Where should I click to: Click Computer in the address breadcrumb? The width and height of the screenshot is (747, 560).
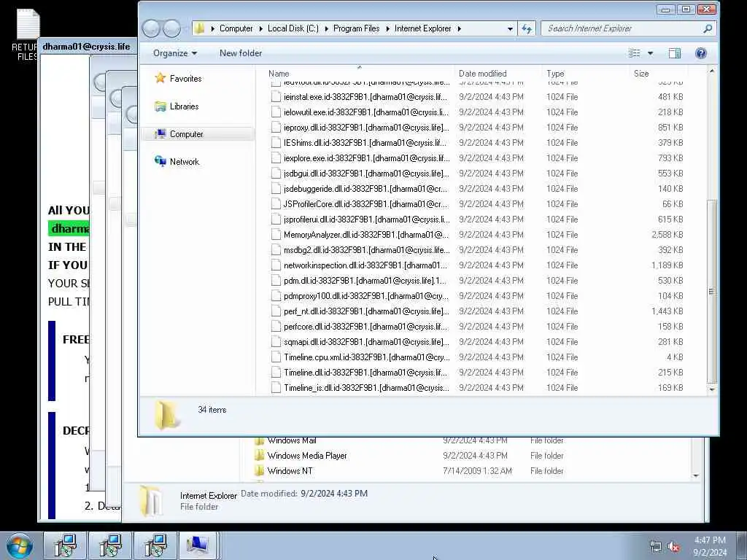(x=236, y=28)
